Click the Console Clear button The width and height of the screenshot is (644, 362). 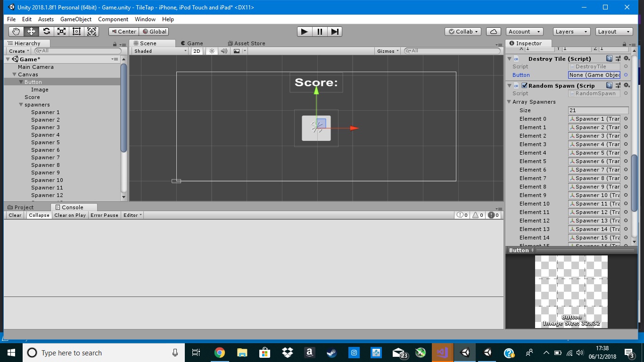(x=15, y=215)
